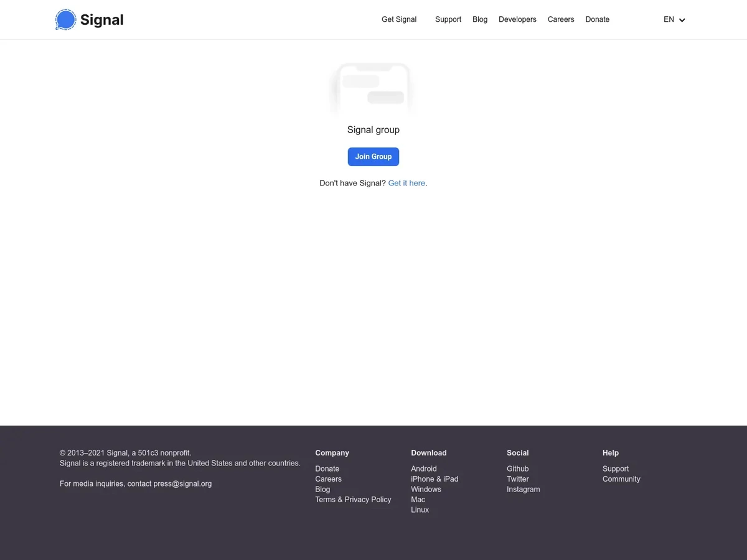Click Community under the Help section
This screenshot has height=560, width=747.
tap(621, 479)
